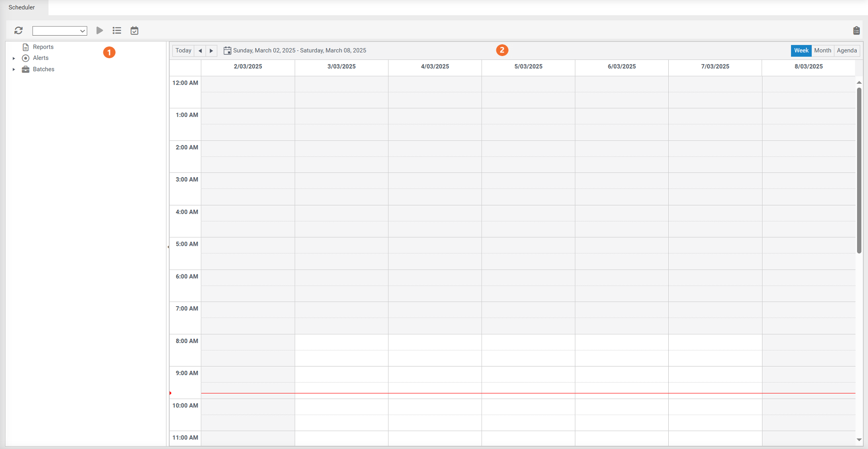Viewport: 868px width, 449px height.
Task: Click the Reports document icon
Action: click(x=26, y=47)
